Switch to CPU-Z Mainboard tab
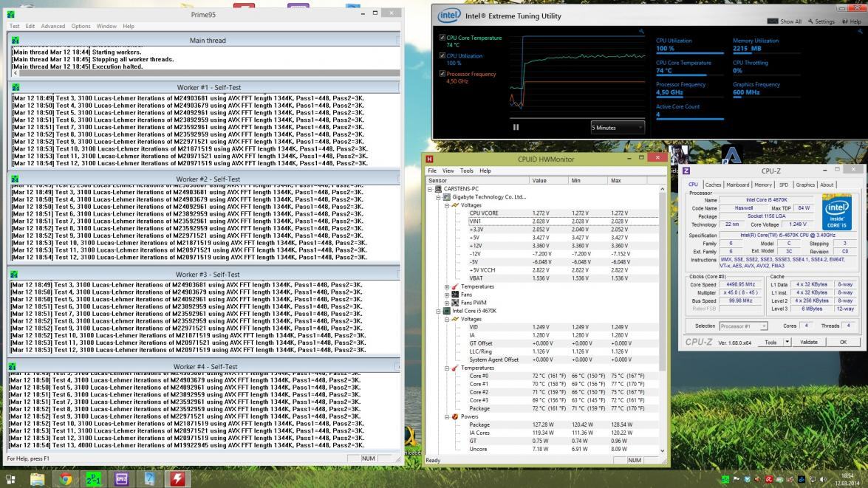 coord(737,185)
